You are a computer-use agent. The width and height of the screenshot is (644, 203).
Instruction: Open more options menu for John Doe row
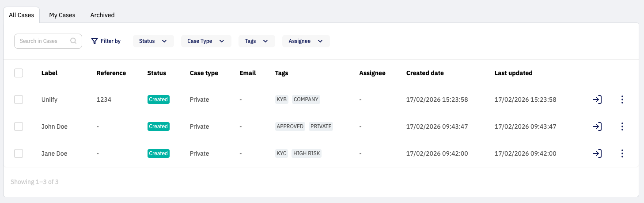(622, 126)
